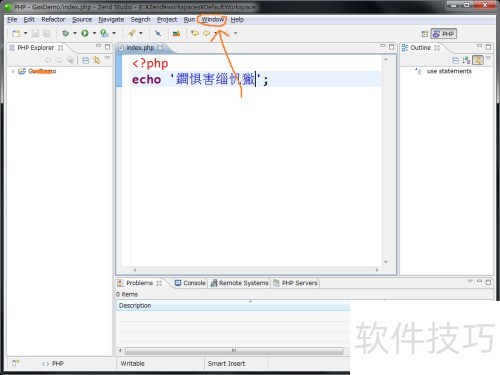Place cursor in the echo code line
The width and height of the screenshot is (500, 375).
257,80
